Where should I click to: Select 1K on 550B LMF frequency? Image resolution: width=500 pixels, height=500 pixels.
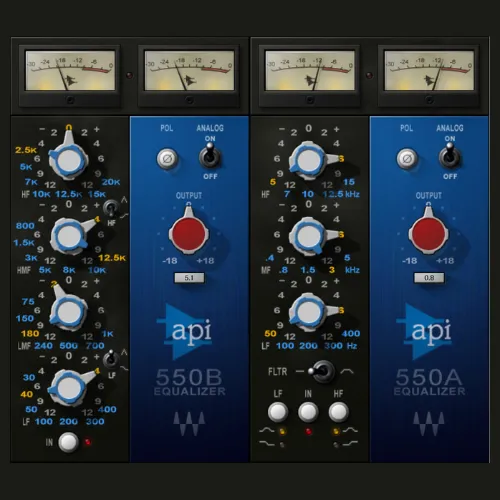click(108, 334)
